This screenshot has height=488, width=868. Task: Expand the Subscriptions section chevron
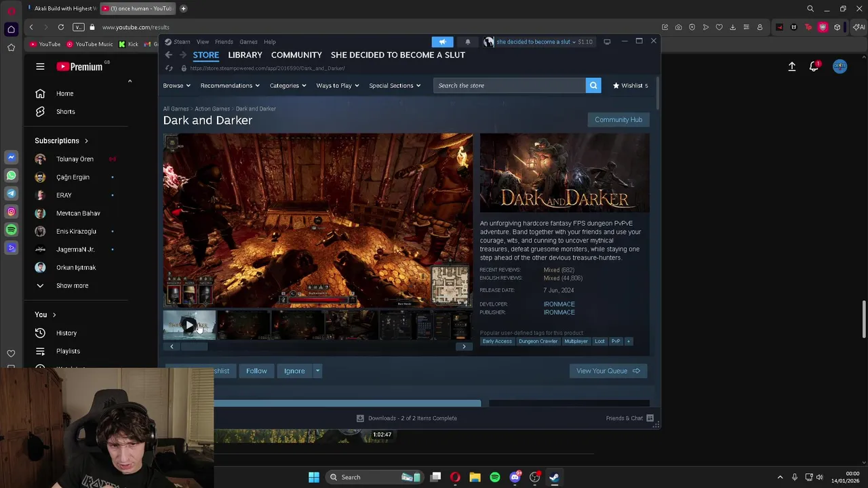86,141
